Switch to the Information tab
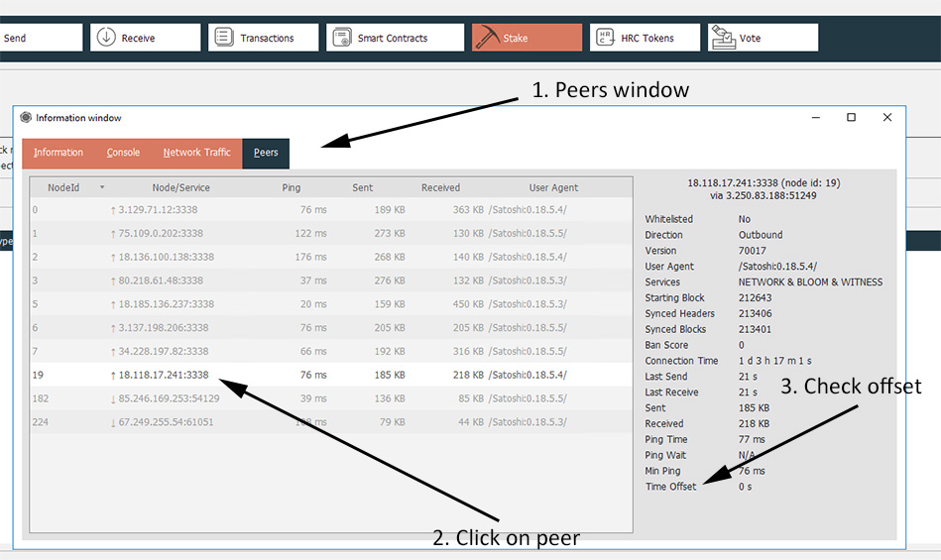The width and height of the screenshot is (941, 560). pos(59,153)
